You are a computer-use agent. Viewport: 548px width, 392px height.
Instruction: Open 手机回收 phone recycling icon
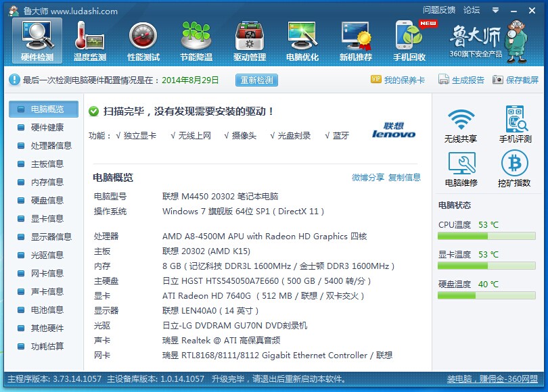pos(409,41)
